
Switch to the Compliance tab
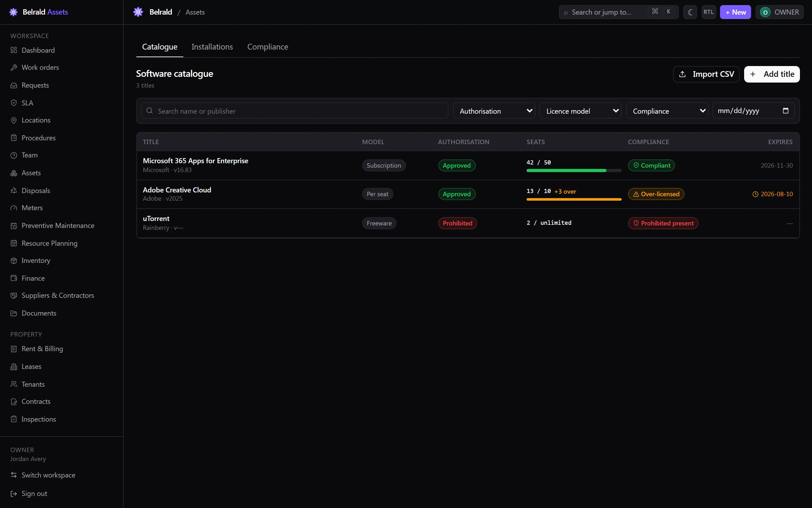pos(267,47)
